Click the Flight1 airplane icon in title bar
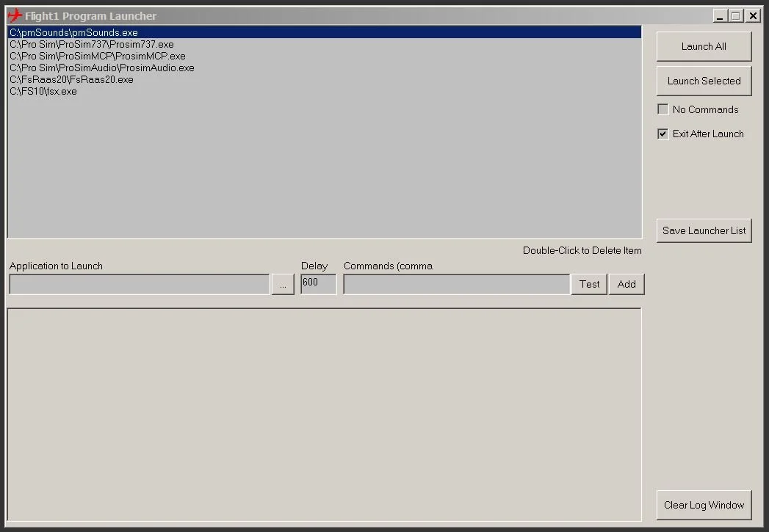This screenshot has width=769, height=532. pyautogui.click(x=14, y=15)
